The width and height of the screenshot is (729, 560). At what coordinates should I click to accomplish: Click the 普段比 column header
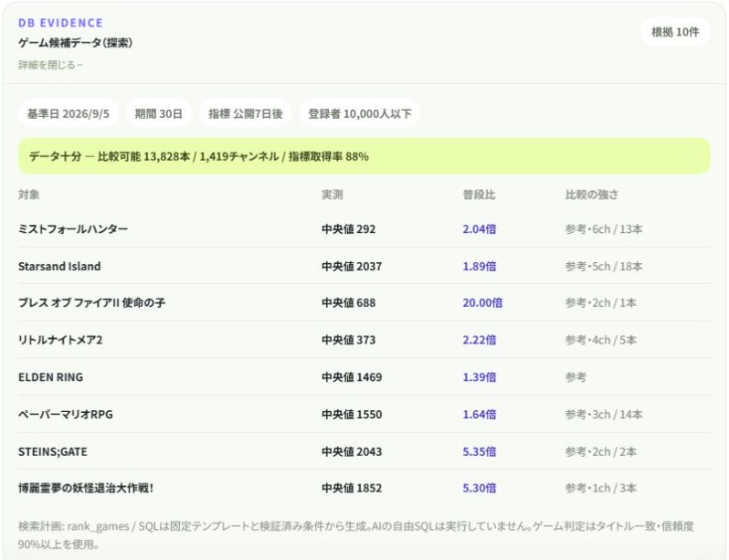click(x=479, y=195)
